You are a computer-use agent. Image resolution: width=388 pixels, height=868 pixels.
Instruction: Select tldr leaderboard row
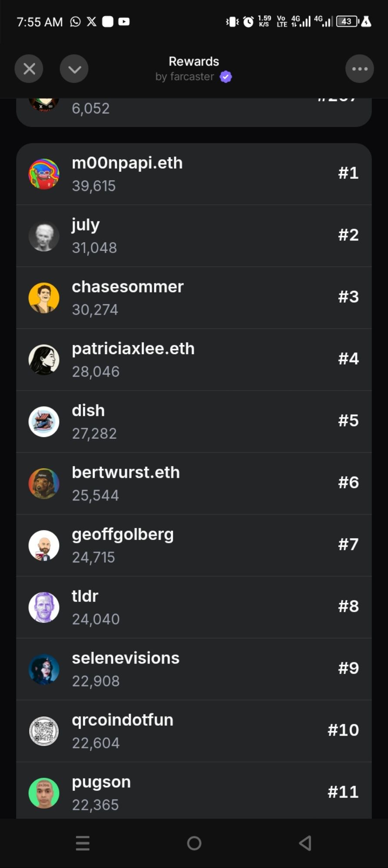pos(194,607)
